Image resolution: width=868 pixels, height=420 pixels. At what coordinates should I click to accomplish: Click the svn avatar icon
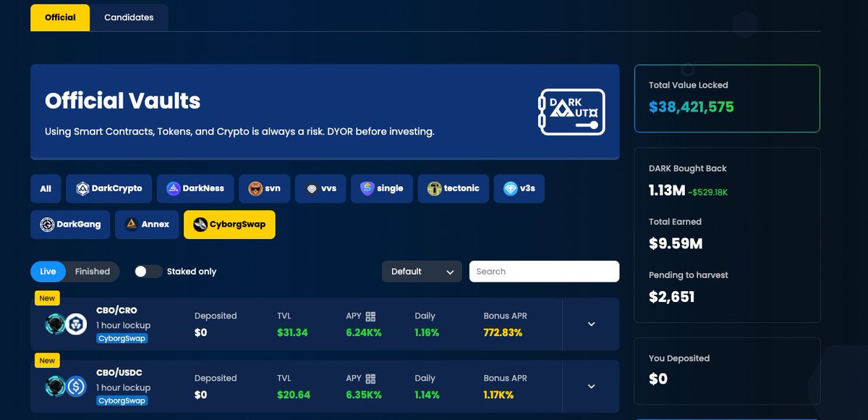(255, 188)
